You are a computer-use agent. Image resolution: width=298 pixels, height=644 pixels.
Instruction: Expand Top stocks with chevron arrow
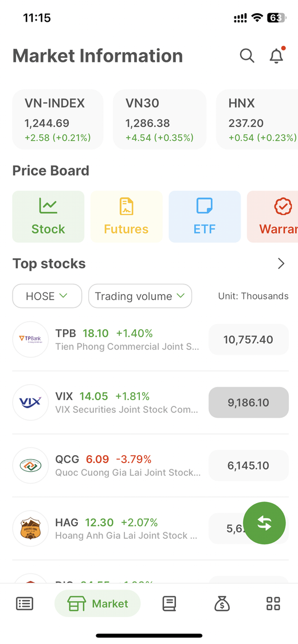click(281, 263)
